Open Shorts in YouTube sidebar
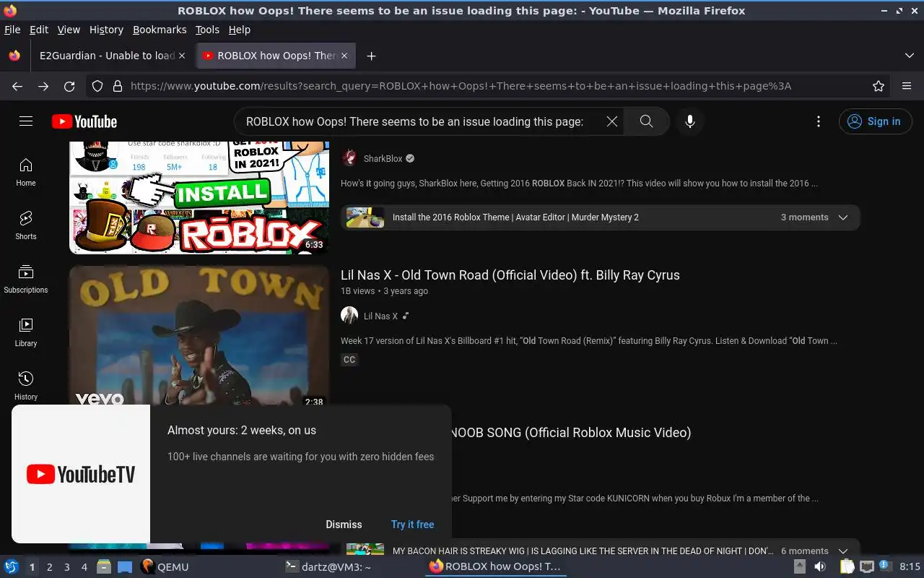This screenshot has width=924, height=578. pos(26,225)
